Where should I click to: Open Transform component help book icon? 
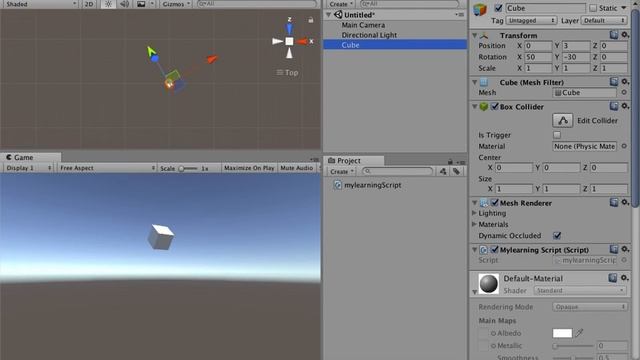(x=614, y=35)
